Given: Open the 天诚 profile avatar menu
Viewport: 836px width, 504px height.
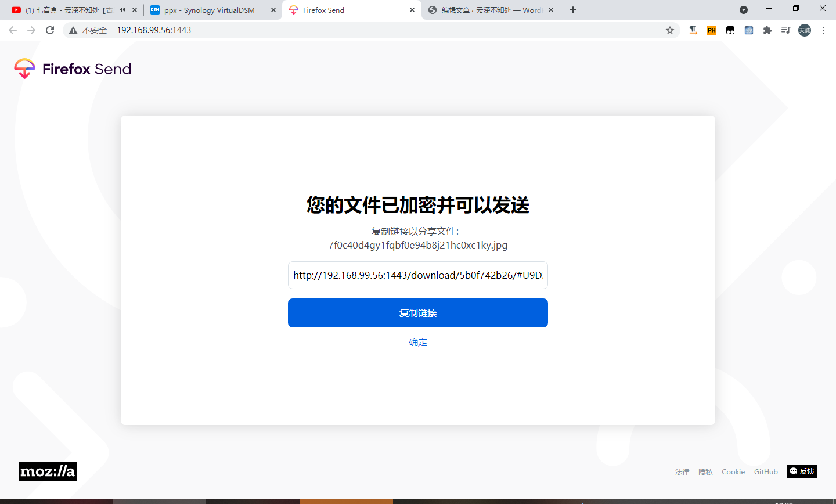Looking at the screenshot, I should (804, 30).
